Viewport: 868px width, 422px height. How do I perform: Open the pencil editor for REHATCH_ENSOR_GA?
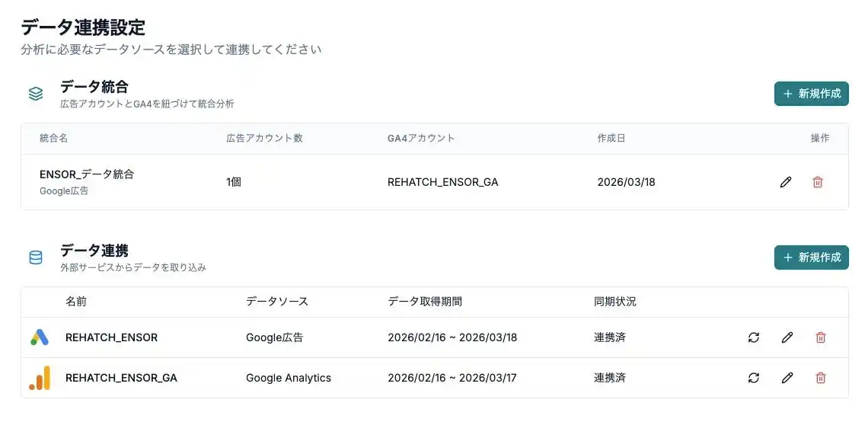(787, 378)
